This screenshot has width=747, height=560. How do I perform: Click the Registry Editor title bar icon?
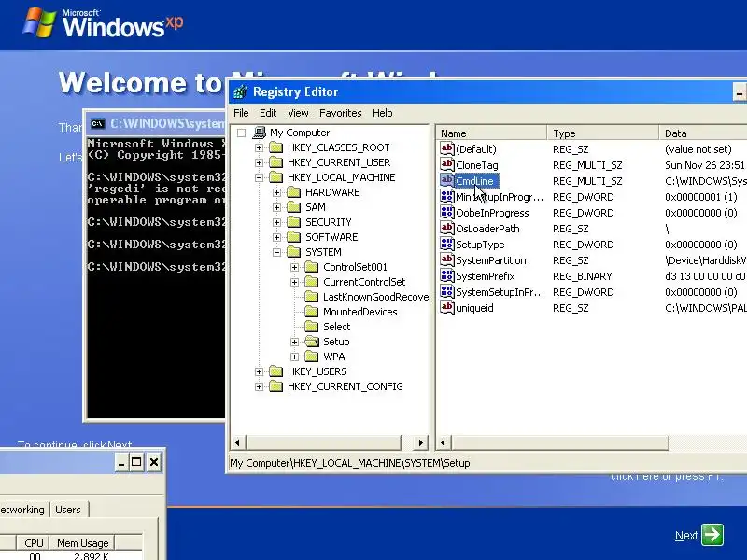241,91
